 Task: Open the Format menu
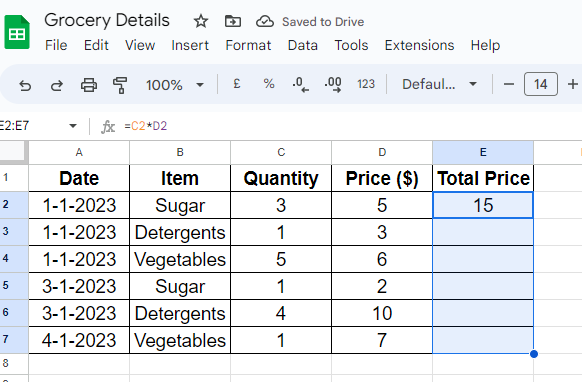point(248,45)
